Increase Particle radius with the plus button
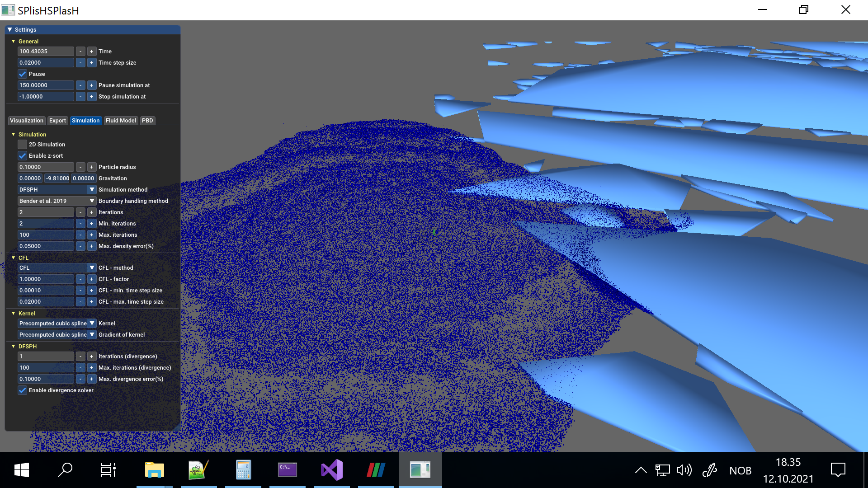The width and height of the screenshot is (868, 488). coord(91,167)
